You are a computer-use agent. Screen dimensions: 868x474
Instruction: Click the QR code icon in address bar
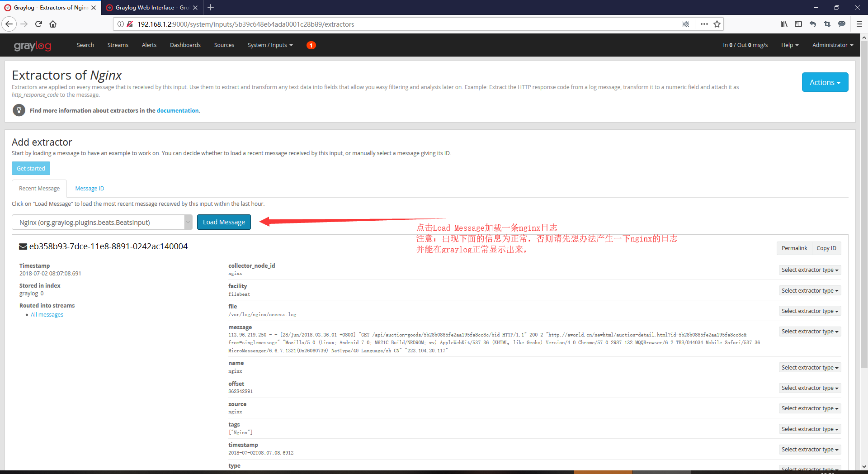pos(686,24)
